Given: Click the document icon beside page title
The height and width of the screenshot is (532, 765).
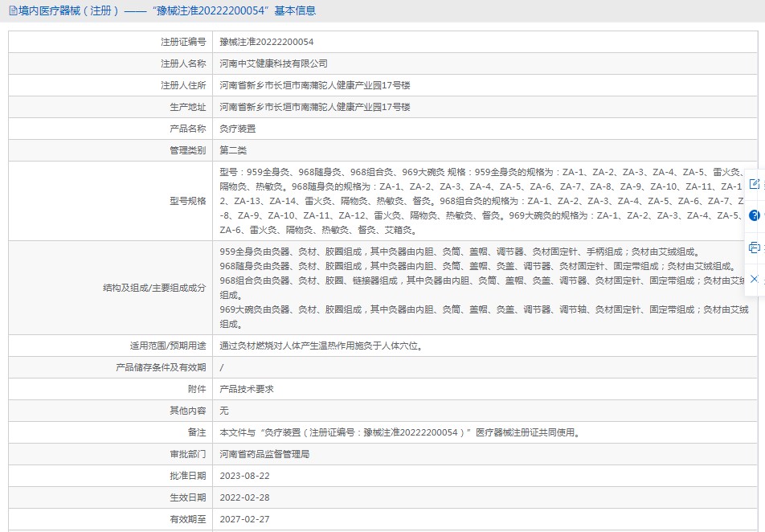Looking at the screenshot, I should [x=13, y=10].
